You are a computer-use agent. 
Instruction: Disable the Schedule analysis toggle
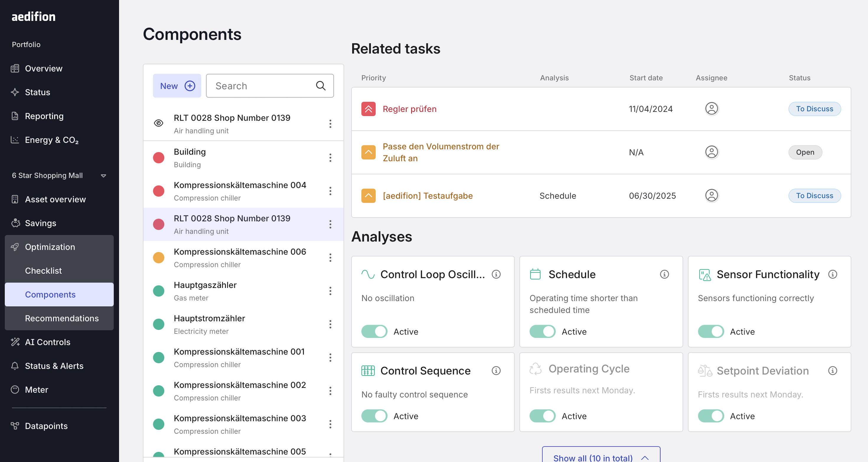pyautogui.click(x=542, y=331)
